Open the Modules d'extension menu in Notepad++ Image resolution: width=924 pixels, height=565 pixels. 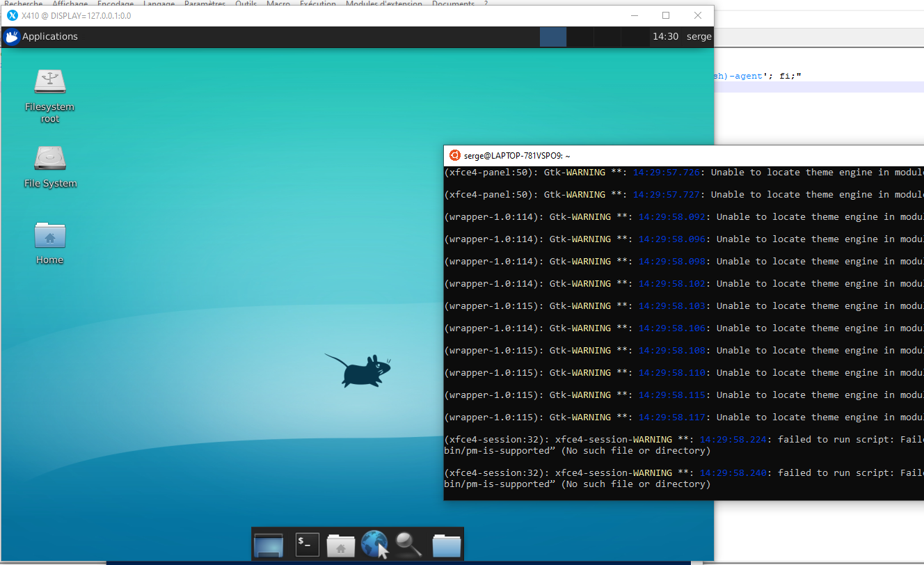click(384, 3)
